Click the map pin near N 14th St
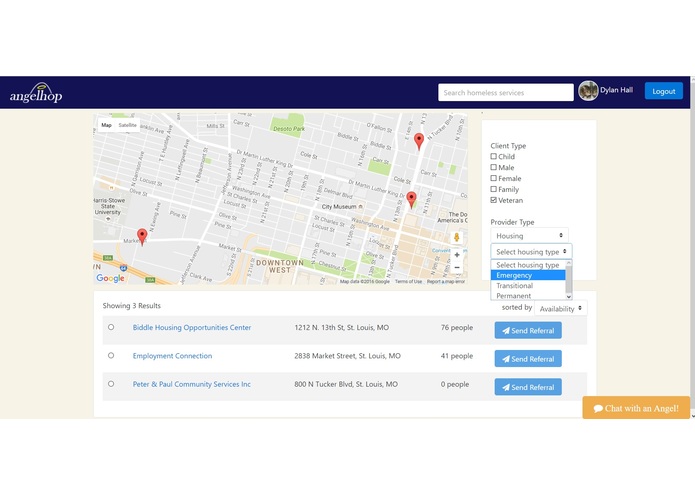 click(418, 141)
